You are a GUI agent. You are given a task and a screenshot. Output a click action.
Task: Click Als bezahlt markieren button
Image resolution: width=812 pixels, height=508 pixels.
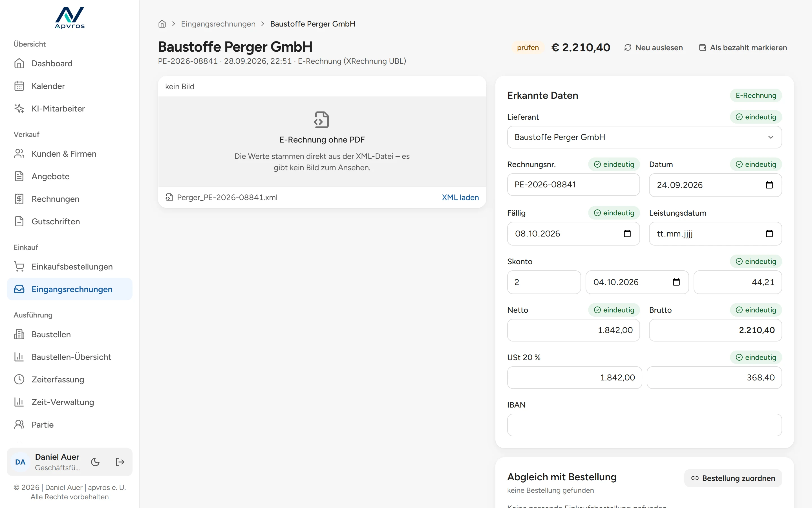743,48
